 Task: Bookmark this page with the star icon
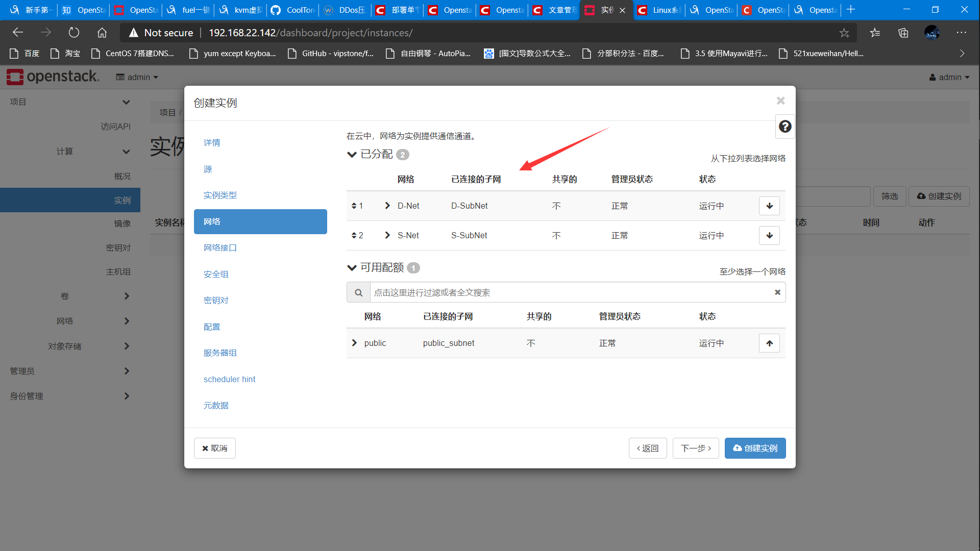[x=845, y=32]
